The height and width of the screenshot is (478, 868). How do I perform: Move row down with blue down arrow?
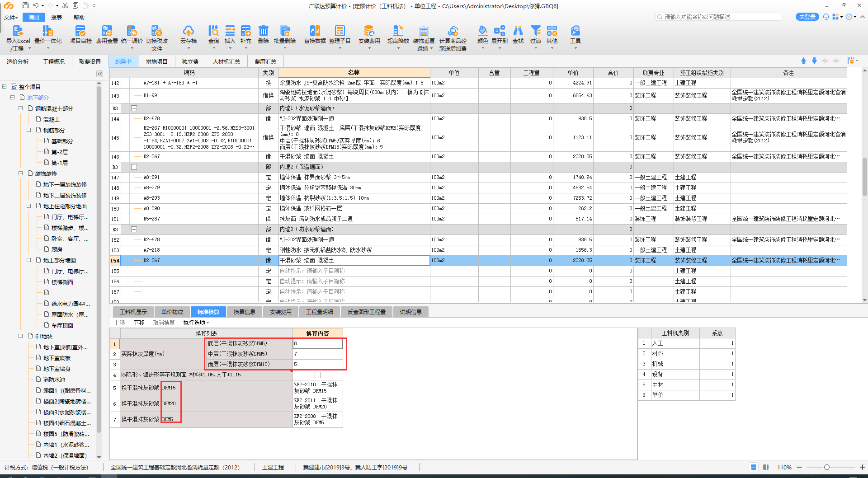point(814,61)
